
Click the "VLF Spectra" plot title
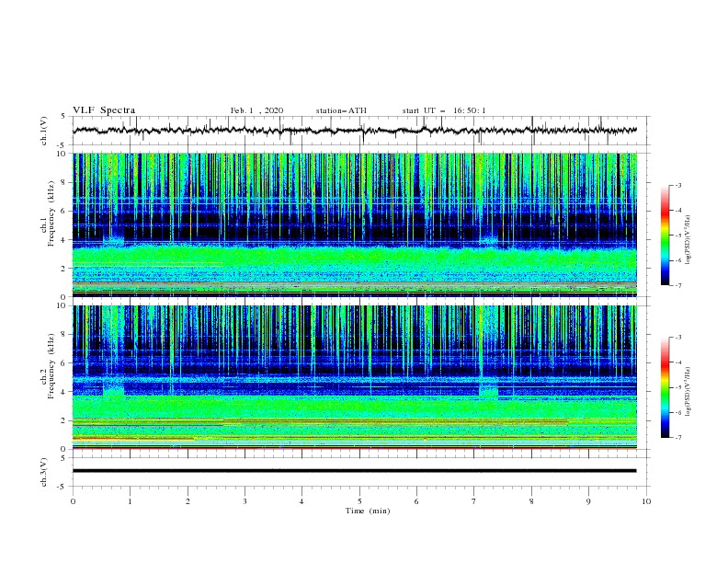[x=104, y=110]
